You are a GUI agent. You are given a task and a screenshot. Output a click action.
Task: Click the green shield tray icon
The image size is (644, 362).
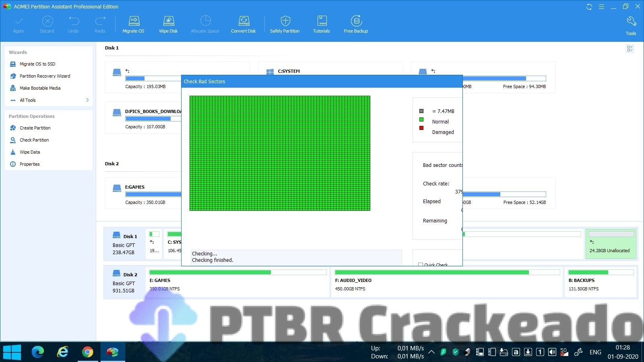coord(456,352)
